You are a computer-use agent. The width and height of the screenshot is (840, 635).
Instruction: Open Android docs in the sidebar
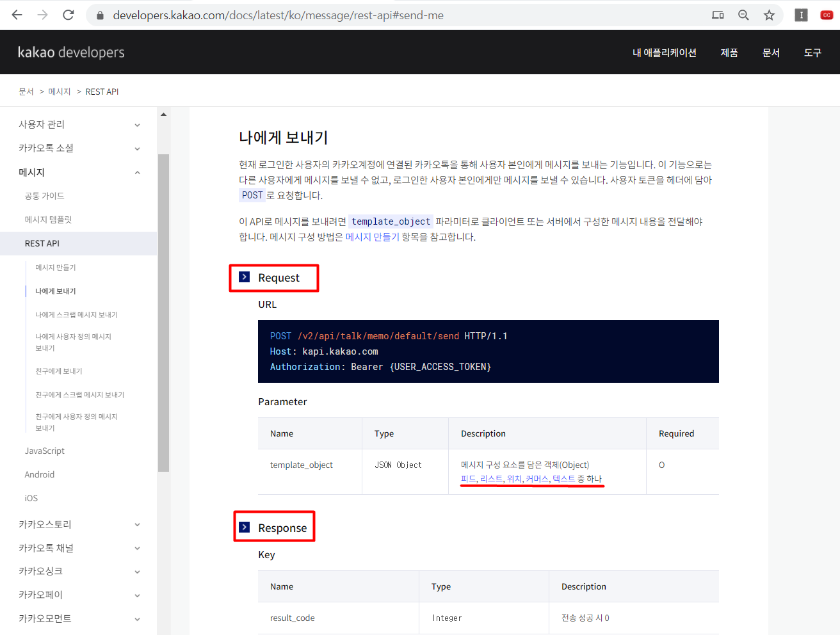(x=39, y=474)
